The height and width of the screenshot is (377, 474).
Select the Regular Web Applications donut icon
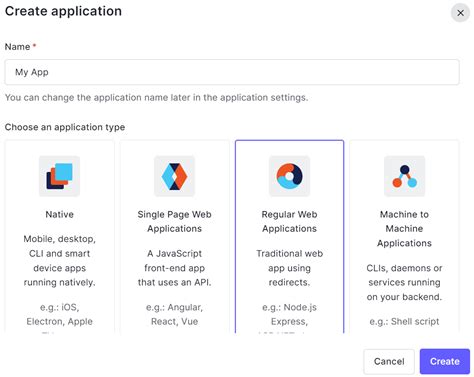(289, 176)
